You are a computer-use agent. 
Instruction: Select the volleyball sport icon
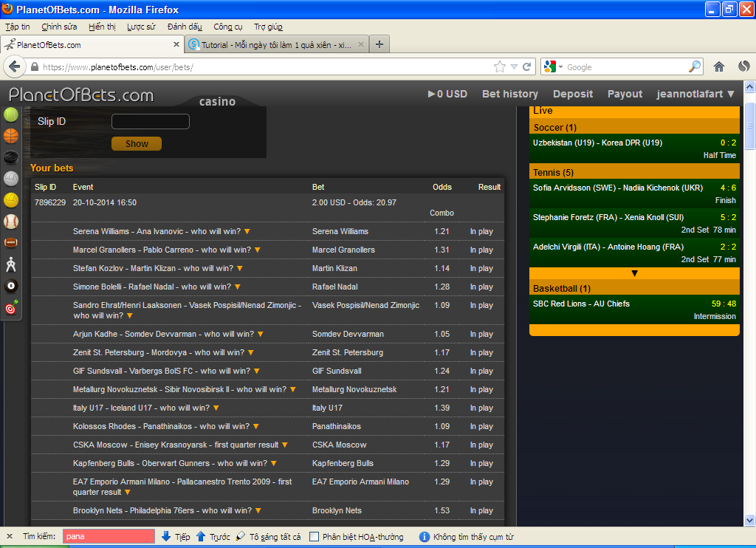click(10, 179)
